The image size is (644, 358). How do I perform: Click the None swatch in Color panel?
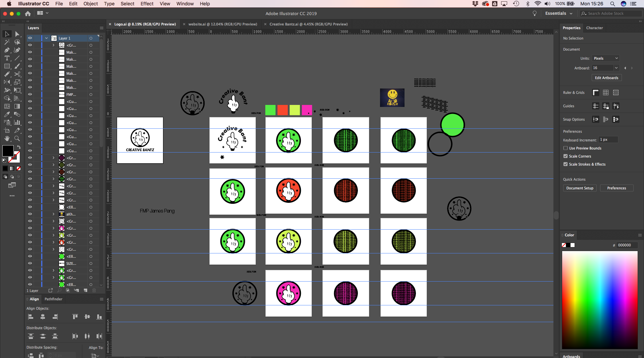tap(564, 245)
